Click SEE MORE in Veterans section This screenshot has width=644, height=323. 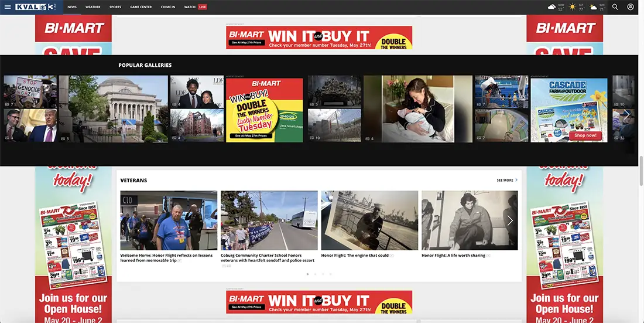coord(507,180)
